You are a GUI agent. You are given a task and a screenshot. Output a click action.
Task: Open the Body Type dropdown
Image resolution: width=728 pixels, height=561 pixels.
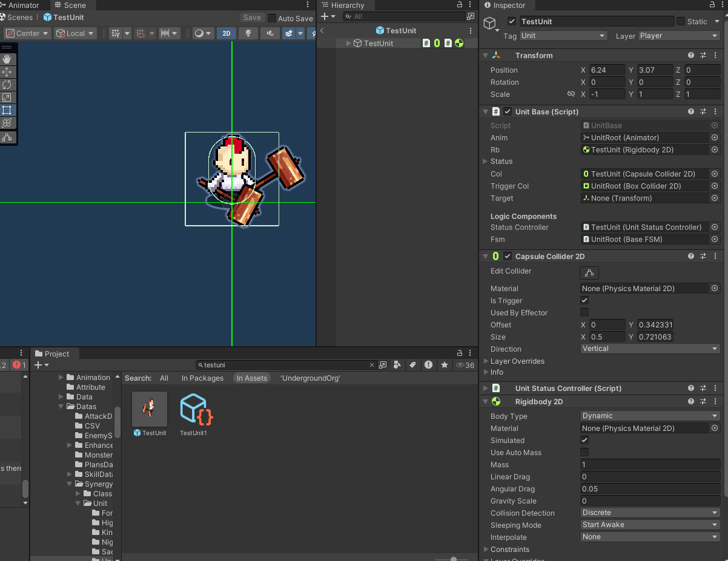(x=650, y=416)
